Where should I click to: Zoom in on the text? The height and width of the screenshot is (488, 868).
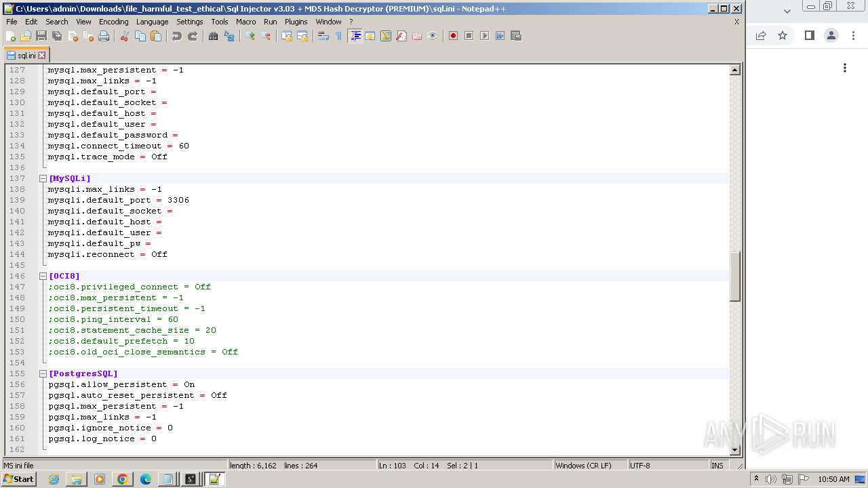click(x=250, y=36)
